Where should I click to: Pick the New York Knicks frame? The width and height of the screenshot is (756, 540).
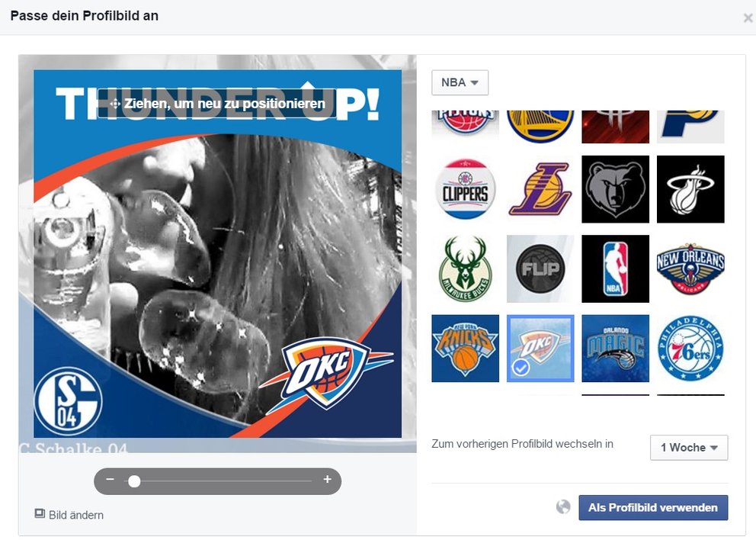[x=465, y=349]
